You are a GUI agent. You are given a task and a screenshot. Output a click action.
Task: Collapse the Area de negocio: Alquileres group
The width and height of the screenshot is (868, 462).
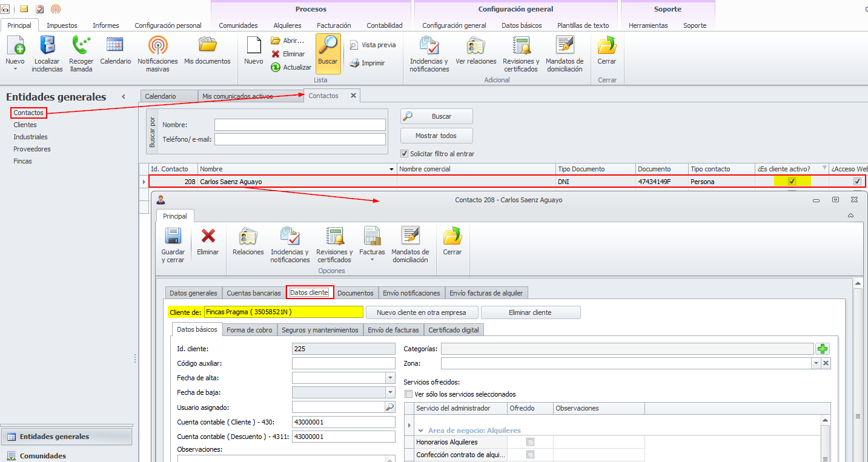421,431
